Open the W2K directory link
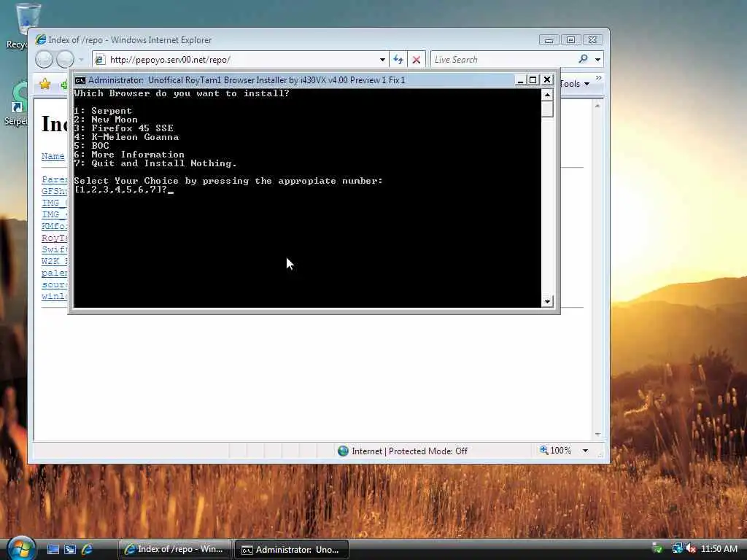Viewport: 747px width, 560px height. (x=54, y=261)
